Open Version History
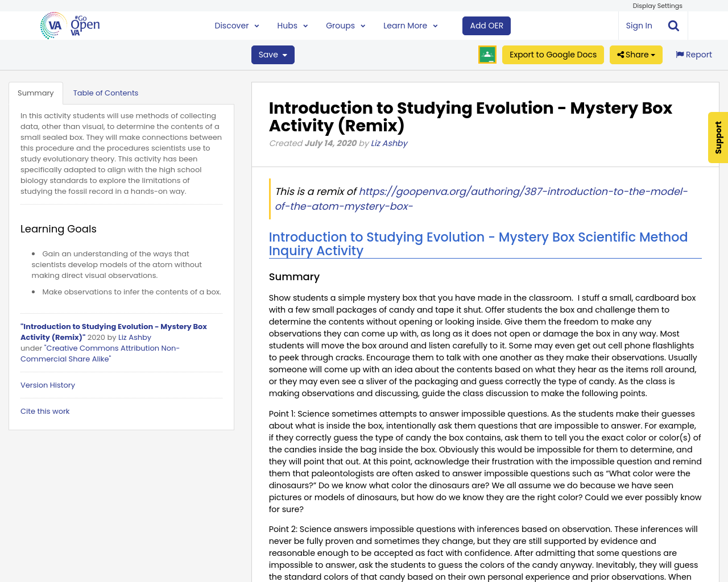The height and width of the screenshot is (582, 728). pos(48,385)
